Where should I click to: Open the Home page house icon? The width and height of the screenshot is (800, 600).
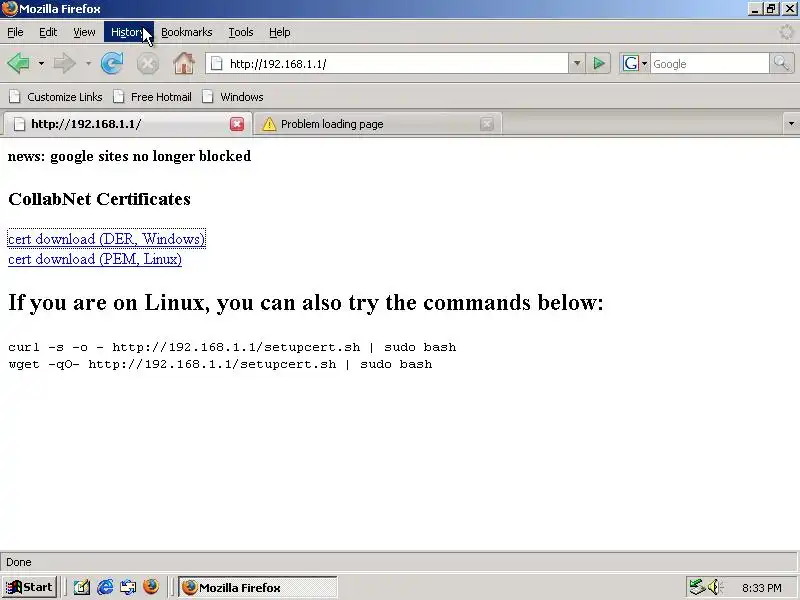[184, 64]
